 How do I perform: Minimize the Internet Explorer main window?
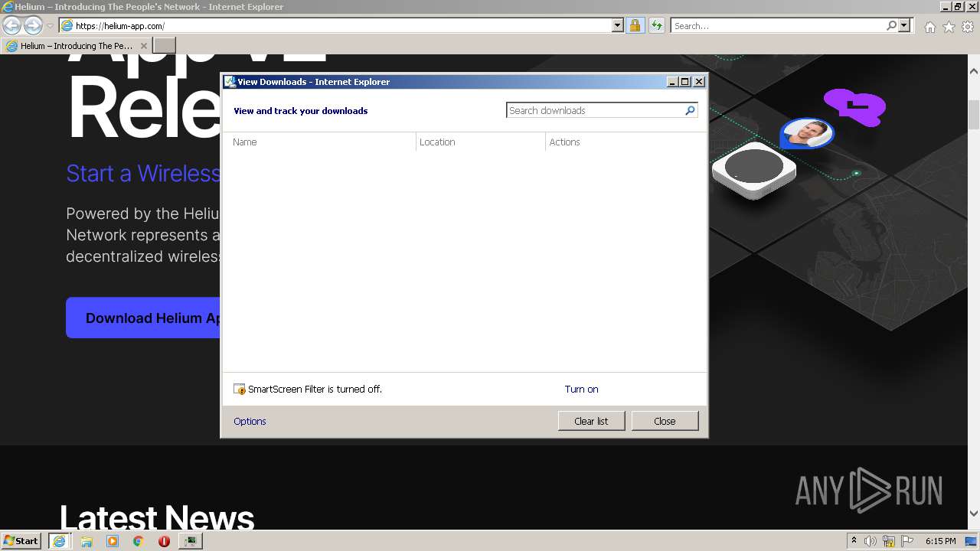946,7
